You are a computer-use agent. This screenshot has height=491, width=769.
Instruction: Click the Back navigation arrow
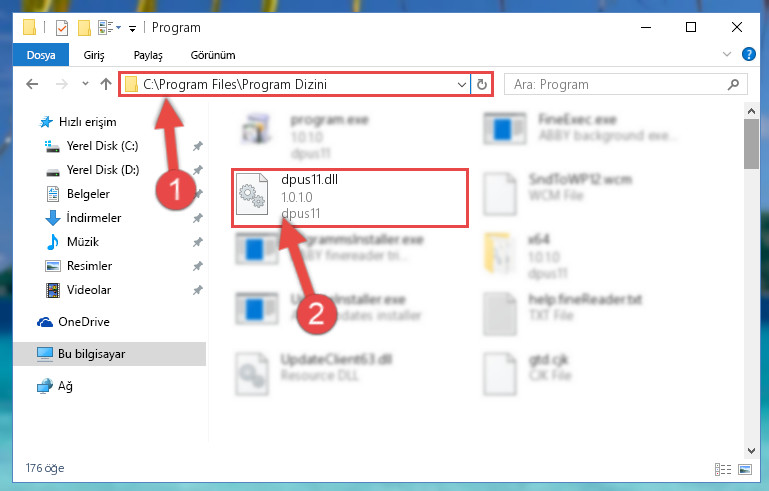pyautogui.click(x=32, y=84)
